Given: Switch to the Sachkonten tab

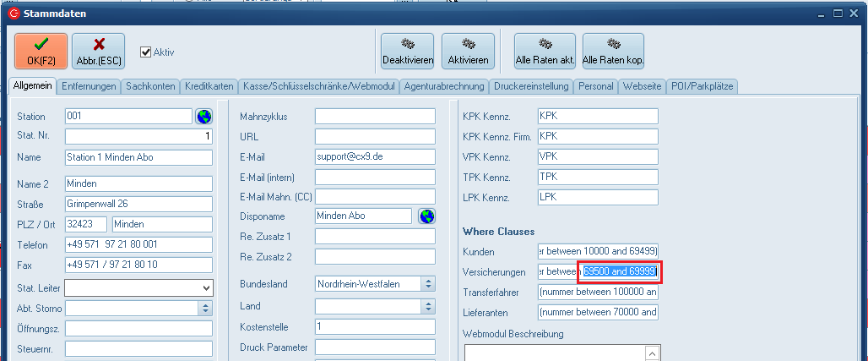Looking at the screenshot, I should pyautogui.click(x=151, y=86).
